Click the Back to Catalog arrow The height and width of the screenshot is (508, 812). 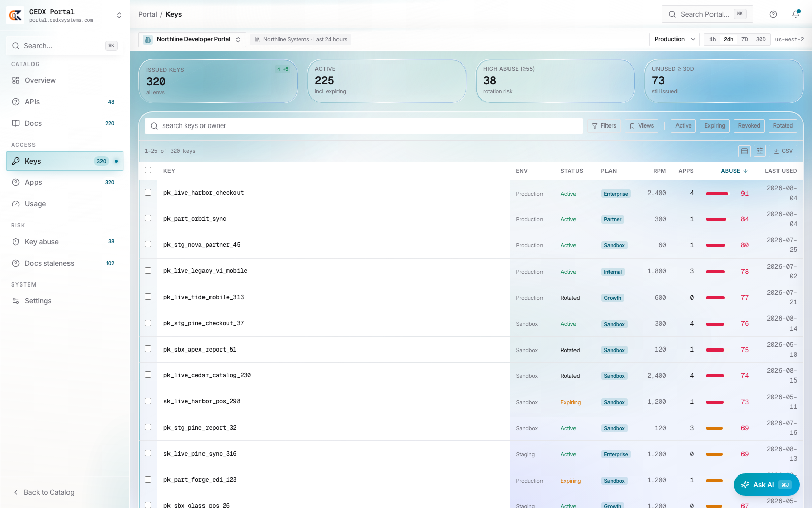(16, 492)
